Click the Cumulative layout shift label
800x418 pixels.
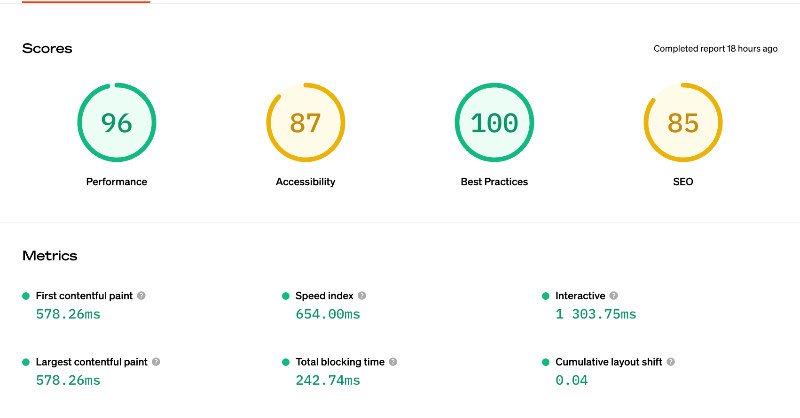609,362
